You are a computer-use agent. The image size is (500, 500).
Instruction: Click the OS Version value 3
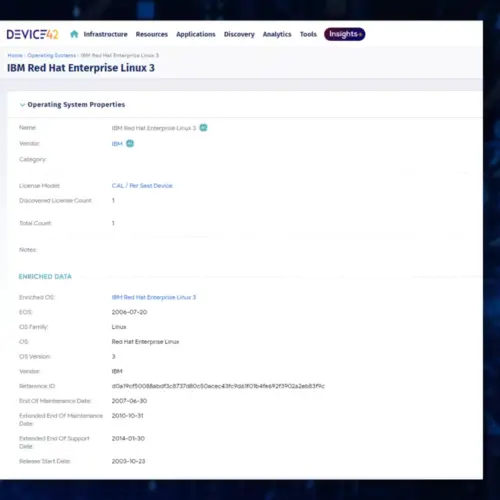pos(114,357)
